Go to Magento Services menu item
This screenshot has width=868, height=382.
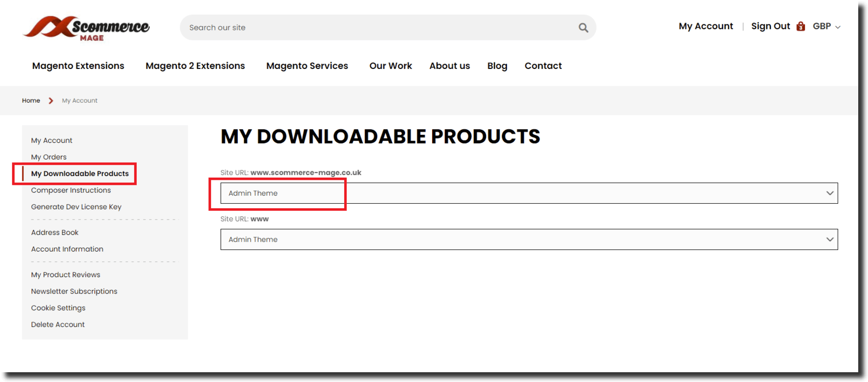[x=307, y=66]
